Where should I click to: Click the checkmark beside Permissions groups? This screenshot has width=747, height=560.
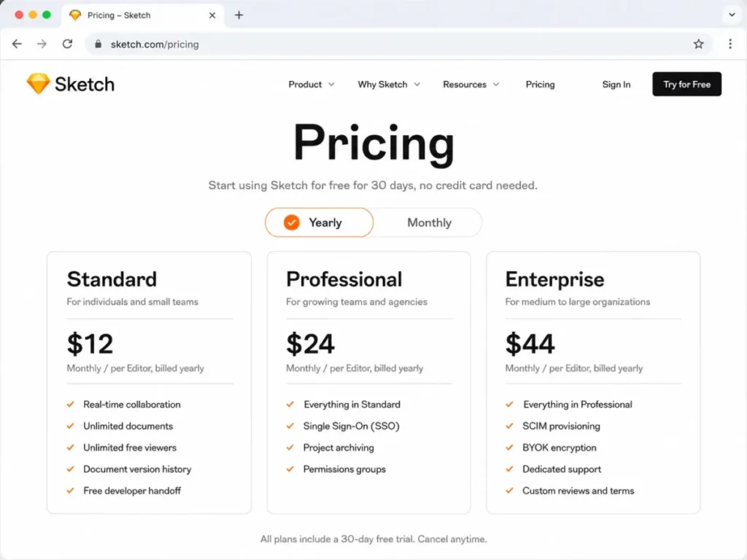click(290, 469)
